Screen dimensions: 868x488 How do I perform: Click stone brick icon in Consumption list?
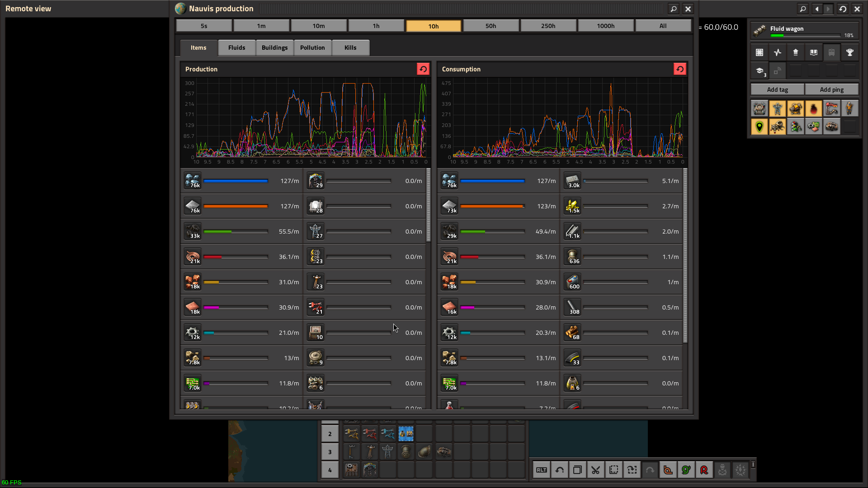coord(572,181)
